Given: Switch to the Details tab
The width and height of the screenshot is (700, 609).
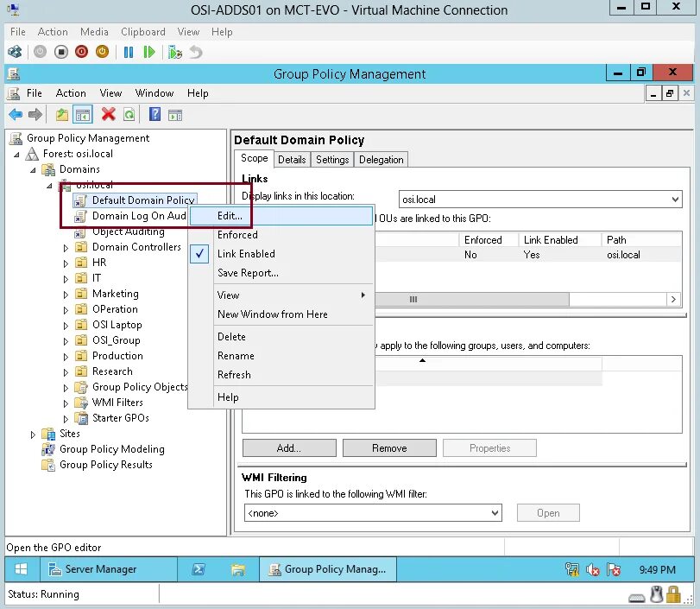Looking at the screenshot, I should click(x=292, y=160).
